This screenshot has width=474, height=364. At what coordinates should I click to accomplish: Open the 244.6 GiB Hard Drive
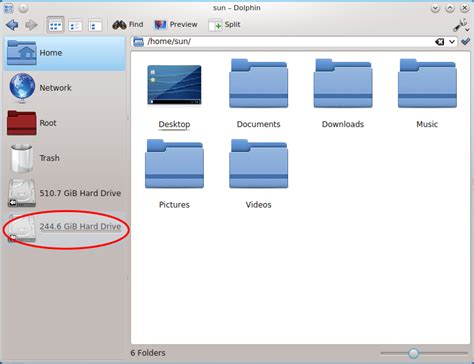(x=65, y=228)
